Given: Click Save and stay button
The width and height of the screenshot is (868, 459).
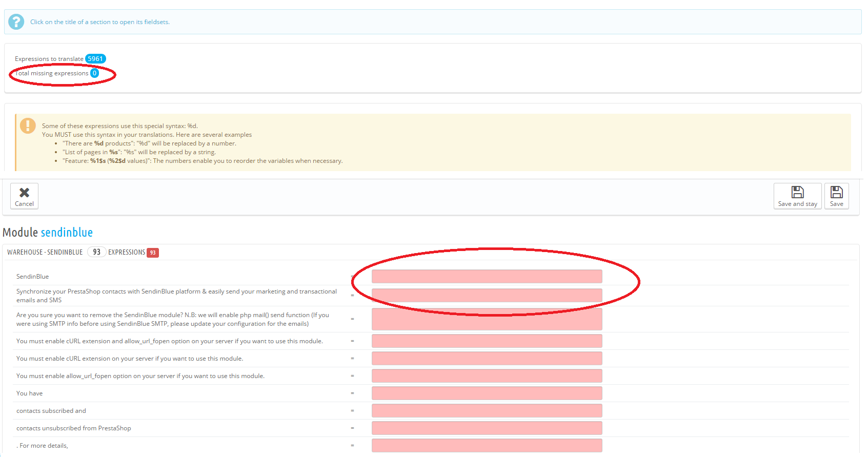Looking at the screenshot, I should (x=797, y=196).
